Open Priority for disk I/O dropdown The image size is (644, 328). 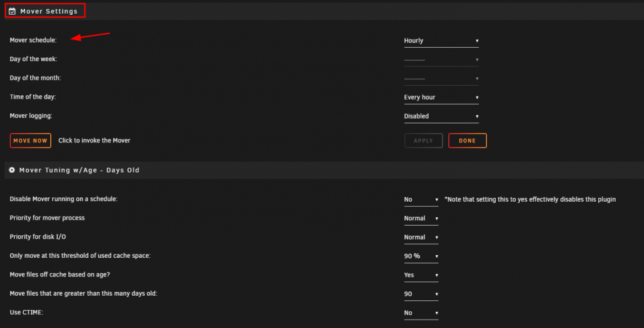(x=421, y=237)
